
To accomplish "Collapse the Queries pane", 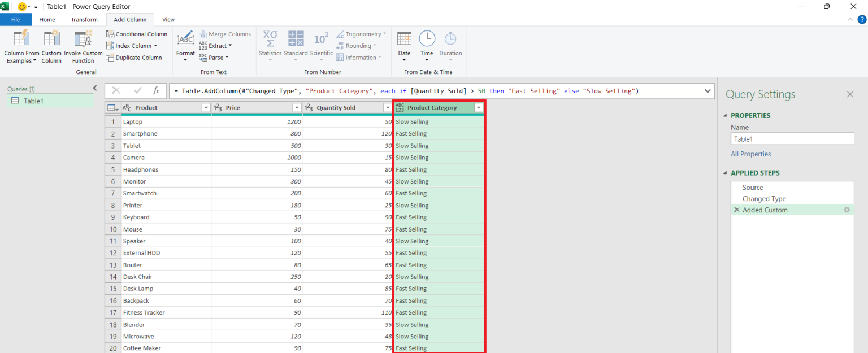I will point(94,88).
